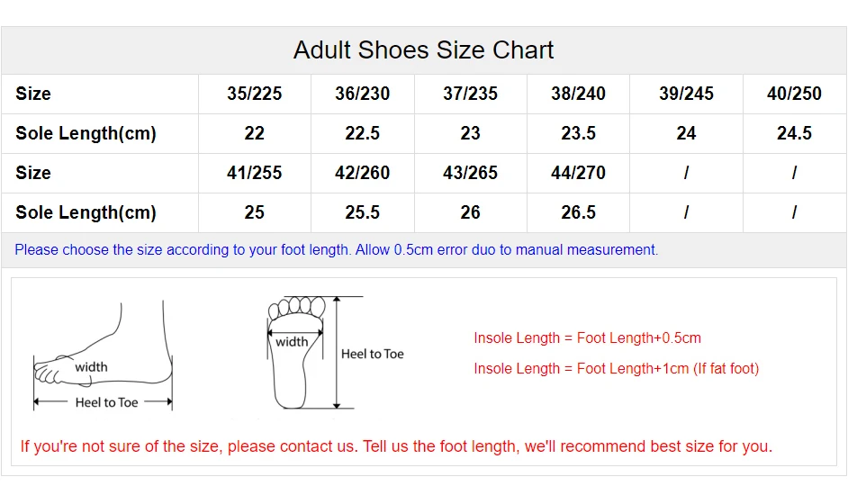Select the 44/270 size cell
The height and width of the screenshot is (504, 848).
pyautogui.click(x=578, y=173)
